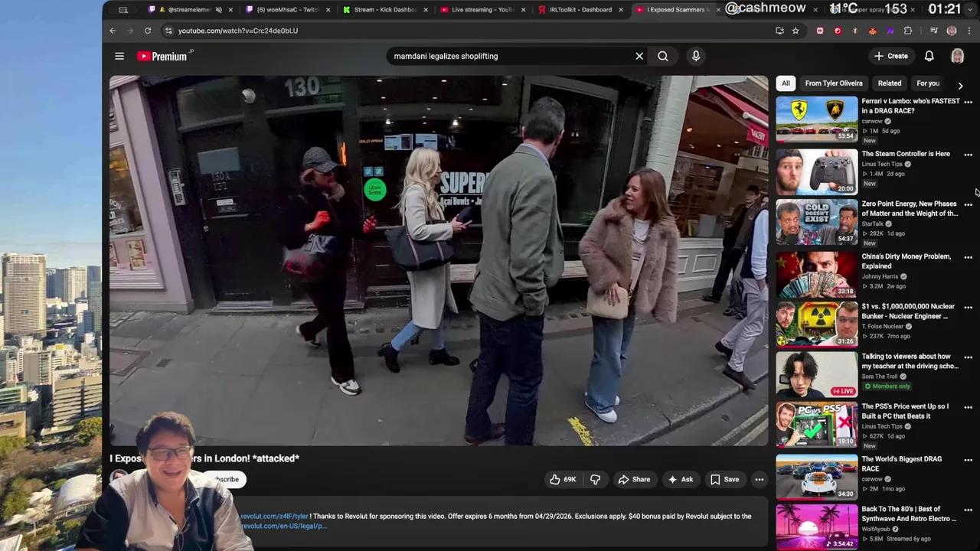The height and width of the screenshot is (551, 980).
Task: Open browser extensions puzzle icon
Action: click(x=908, y=31)
